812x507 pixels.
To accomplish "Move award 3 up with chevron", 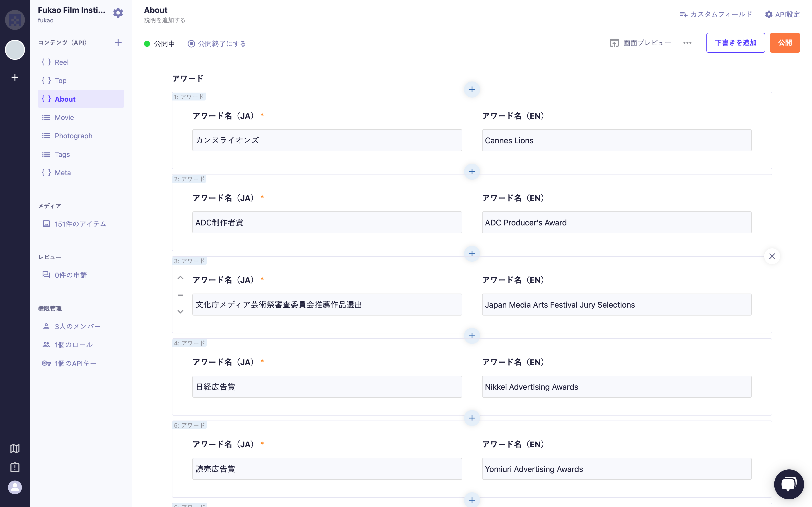I will [x=180, y=278].
